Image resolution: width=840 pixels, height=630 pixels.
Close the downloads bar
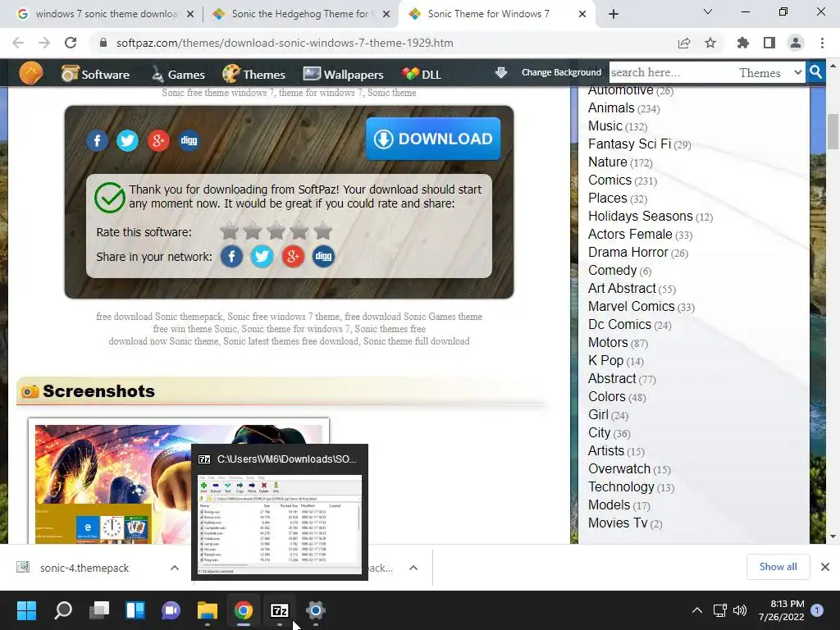825,567
